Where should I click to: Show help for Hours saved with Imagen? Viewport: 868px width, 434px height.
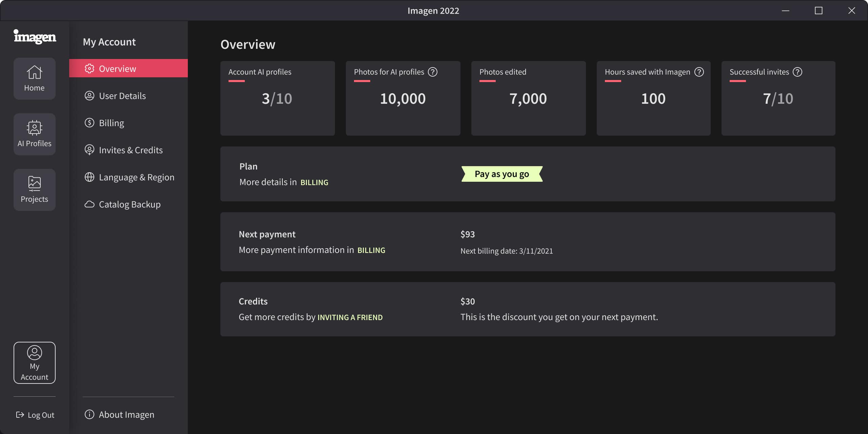click(x=699, y=72)
